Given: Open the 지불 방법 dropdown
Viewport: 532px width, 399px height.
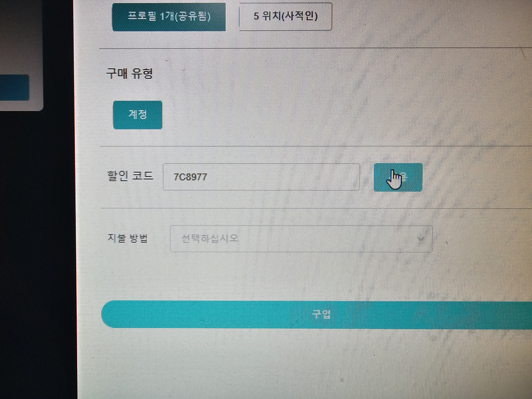Looking at the screenshot, I should 301,239.
